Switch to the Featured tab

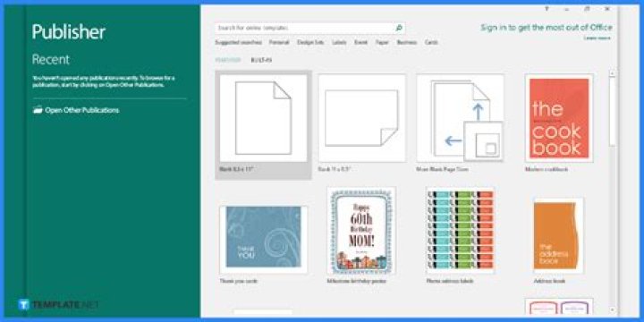228,60
